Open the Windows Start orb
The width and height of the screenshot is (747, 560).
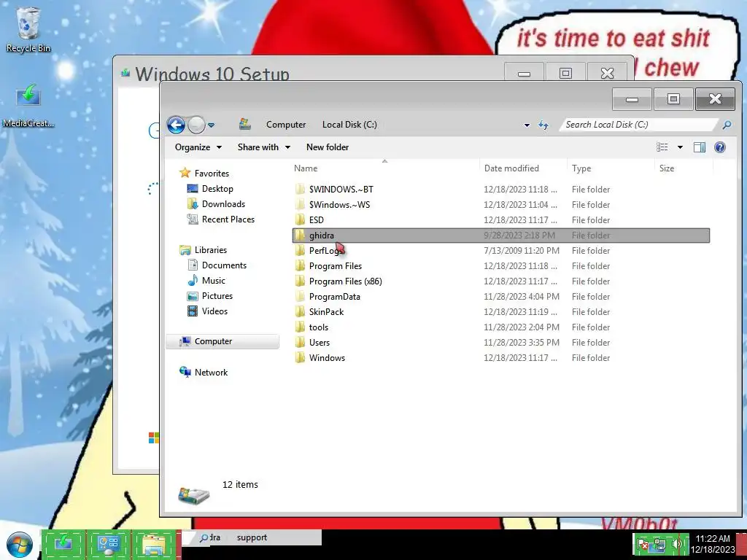click(x=19, y=545)
